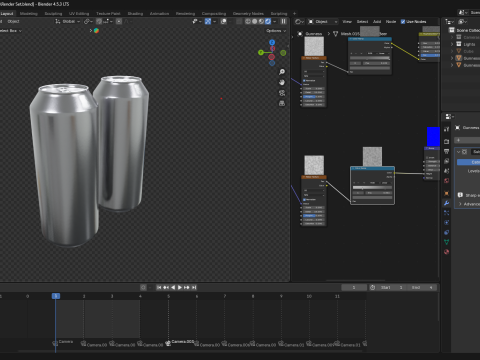Expand Lights collection in outliner

[452, 44]
